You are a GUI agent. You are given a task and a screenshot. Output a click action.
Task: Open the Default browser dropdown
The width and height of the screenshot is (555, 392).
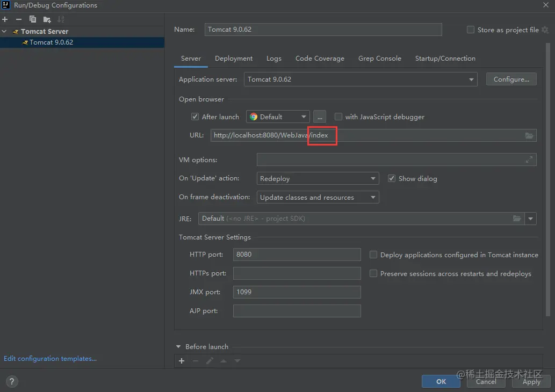(278, 117)
